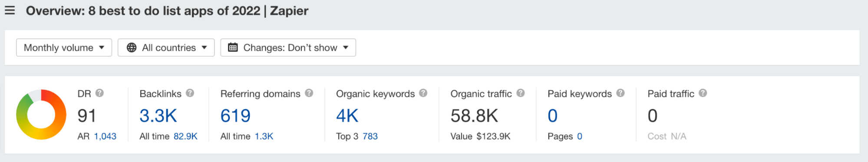Click the Backlinks help question mark icon
This screenshot has width=868, height=162.
(190, 93)
